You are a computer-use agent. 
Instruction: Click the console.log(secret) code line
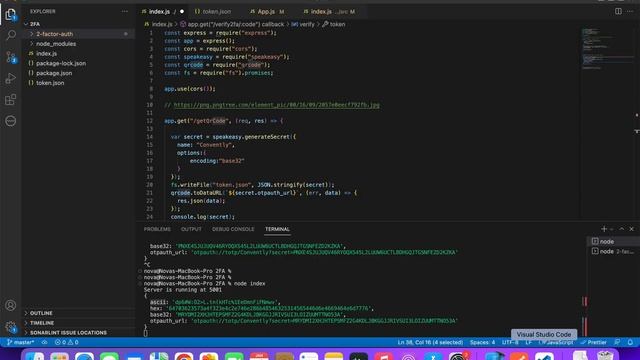click(x=203, y=217)
